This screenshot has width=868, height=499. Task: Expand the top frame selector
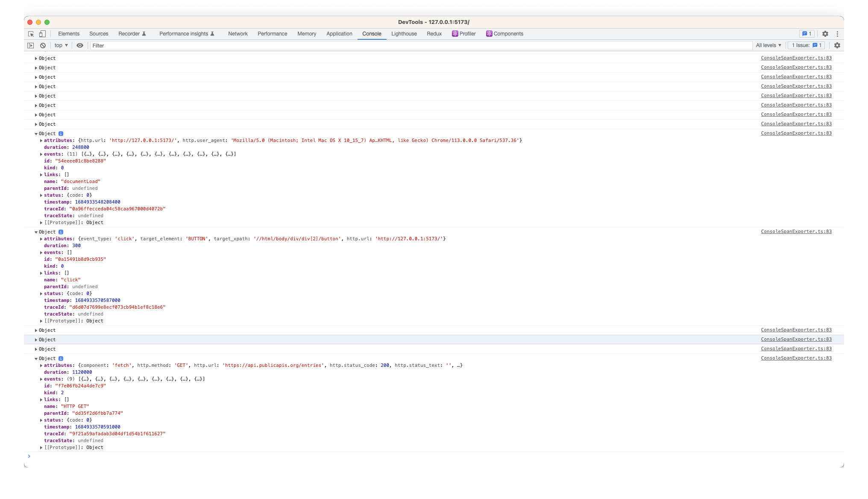pos(60,45)
